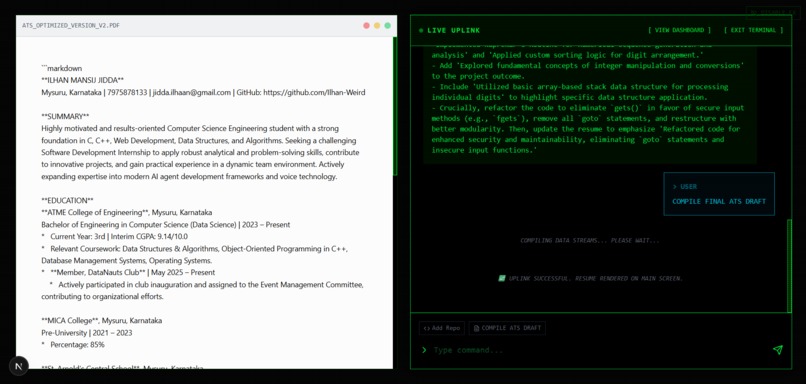Click the **ILHAN MANSIJ JIDDA** name line
Screen dimensions: 806x384
click(x=83, y=80)
